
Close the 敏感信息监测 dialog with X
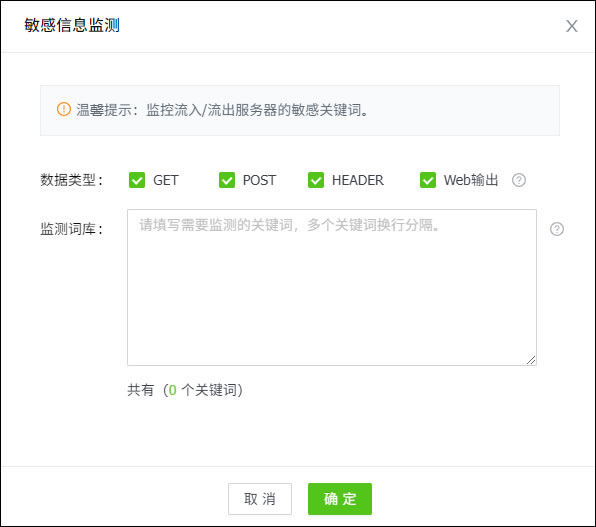[572, 26]
